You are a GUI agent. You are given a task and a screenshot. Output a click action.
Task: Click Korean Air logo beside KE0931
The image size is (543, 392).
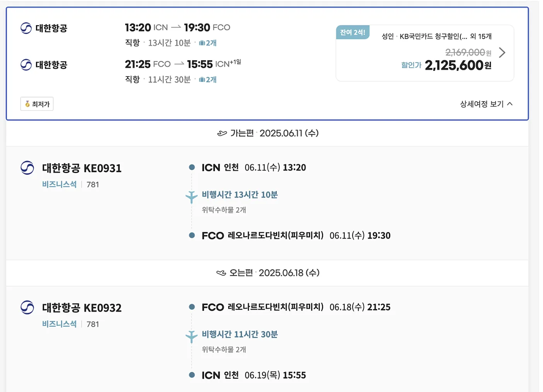pyautogui.click(x=27, y=168)
